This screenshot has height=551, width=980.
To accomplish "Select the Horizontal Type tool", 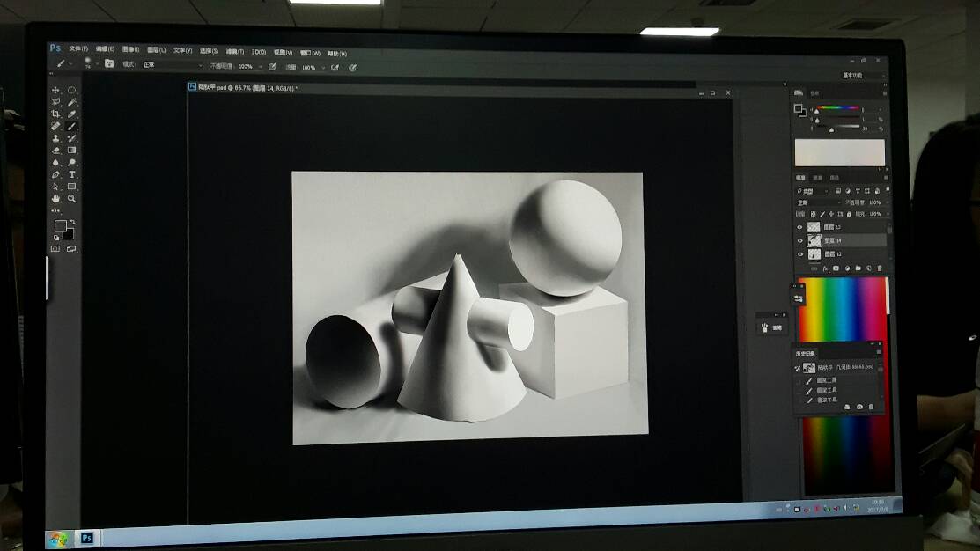I will tap(72, 174).
